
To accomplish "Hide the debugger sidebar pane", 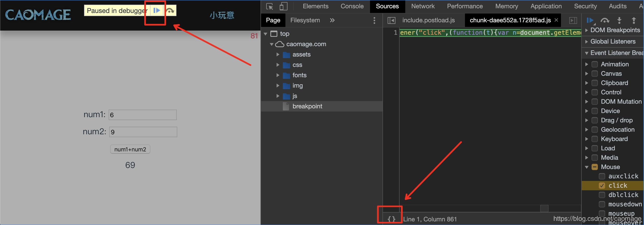I will tap(573, 20).
